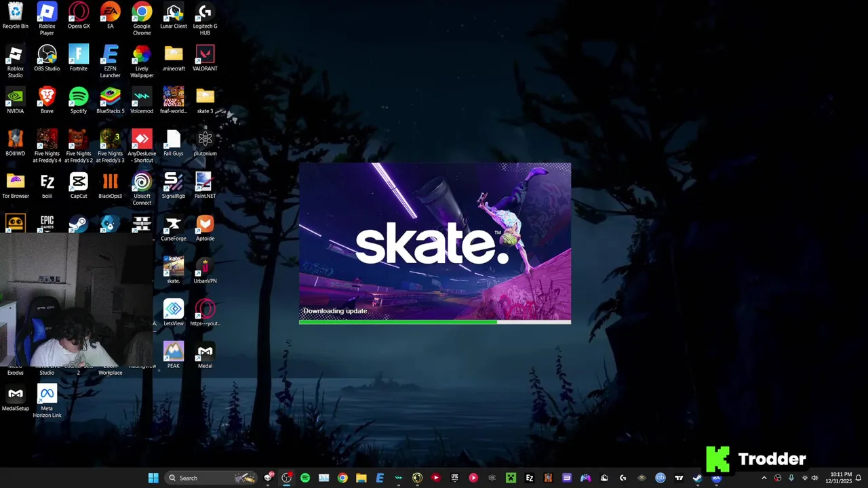868x488 pixels.
Task: Open File Explorer from the taskbar
Action: [361, 478]
